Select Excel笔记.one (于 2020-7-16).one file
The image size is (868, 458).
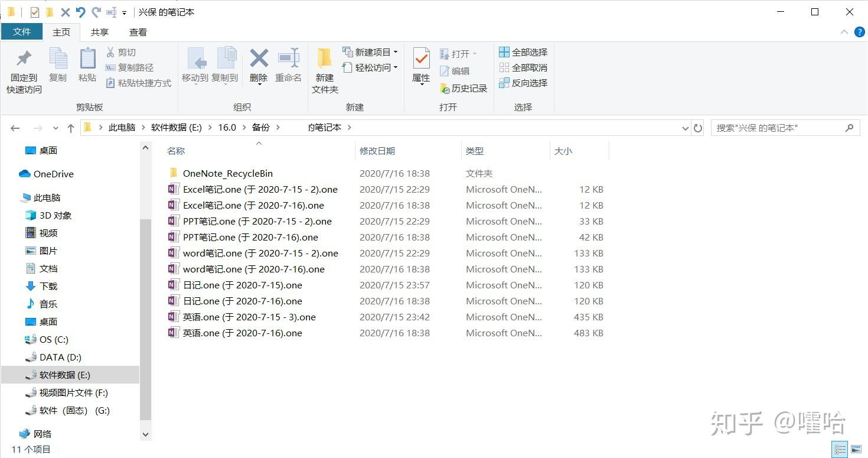pyautogui.click(x=246, y=206)
